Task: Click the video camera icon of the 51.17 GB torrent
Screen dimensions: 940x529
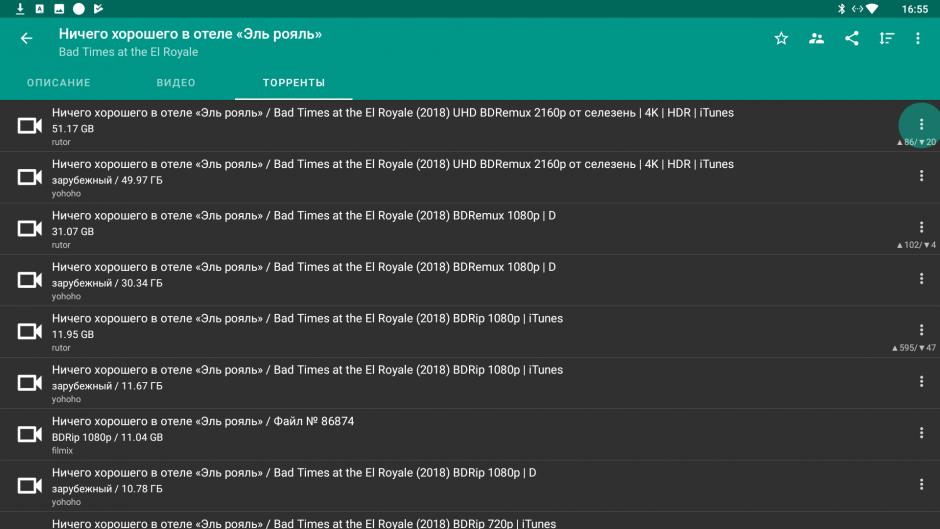Action: coord(30,126)
